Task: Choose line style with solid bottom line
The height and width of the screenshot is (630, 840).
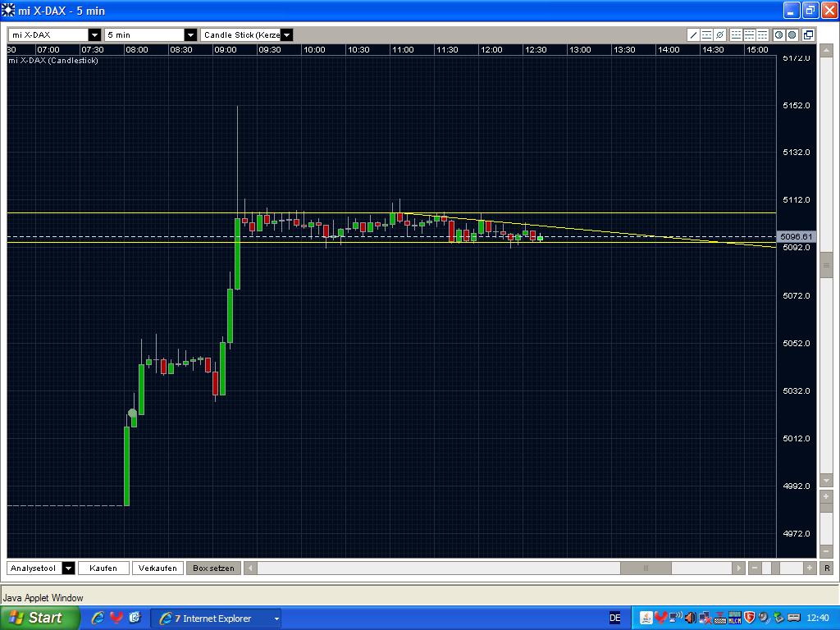Action: tap(736, 34)
